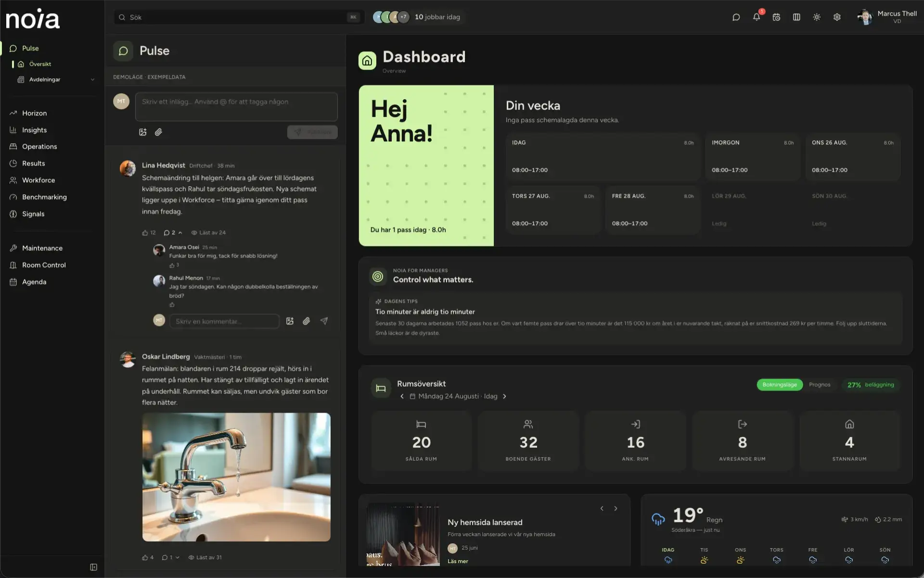The width and height of the screenshot is (924, 578).
Task: Open Insights in the sidebar
Action: tap(34, 130)
